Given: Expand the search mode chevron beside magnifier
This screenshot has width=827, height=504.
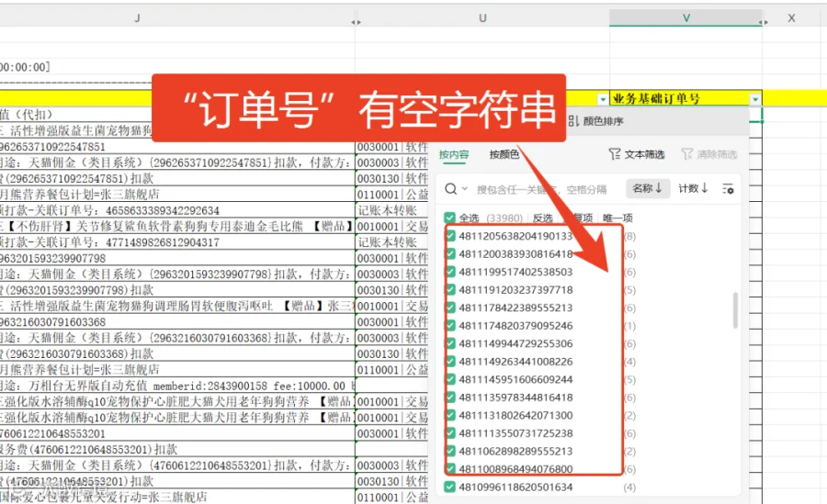Looking at the screenshot, I should 465,188.
